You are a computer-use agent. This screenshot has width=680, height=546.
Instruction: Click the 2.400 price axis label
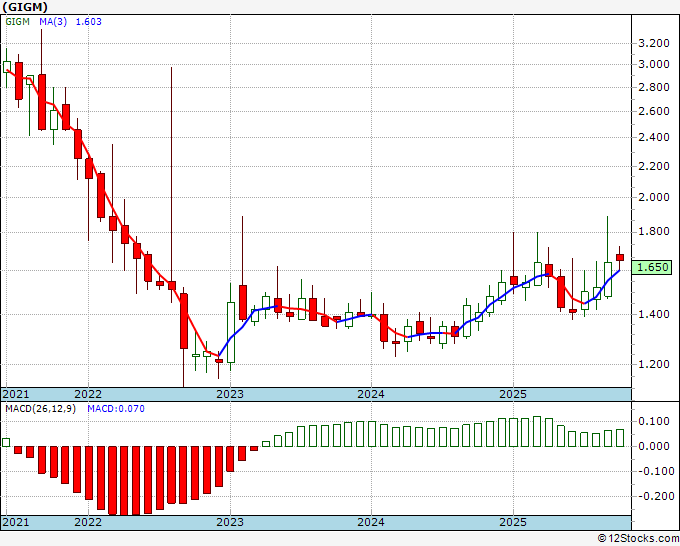coord(654,137)
